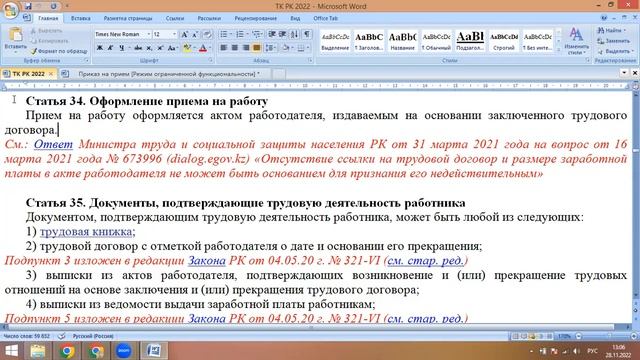The image size is (640, 360).
Task: Create a multilevel list
Action: tap(257, 34)
